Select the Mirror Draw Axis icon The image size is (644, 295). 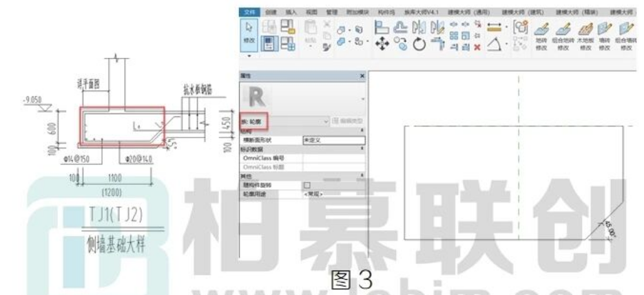coord(437,28)
